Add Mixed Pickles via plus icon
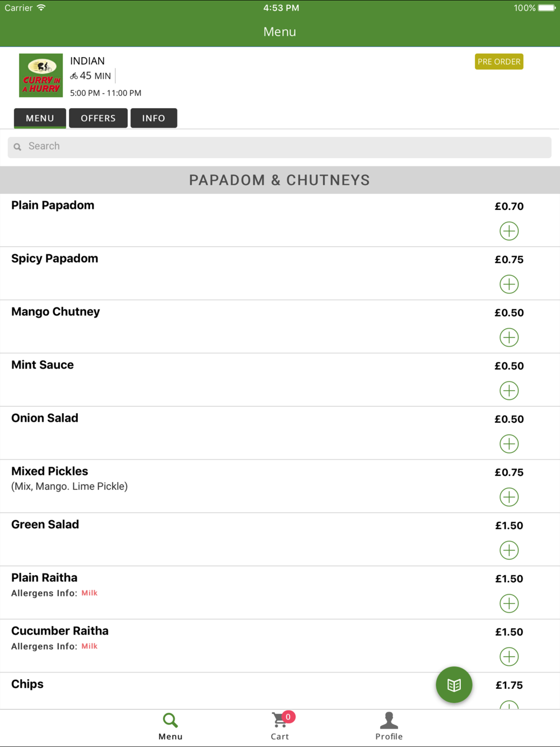The height and width of the screenshot is (747, 560). [x=509, y=497]
